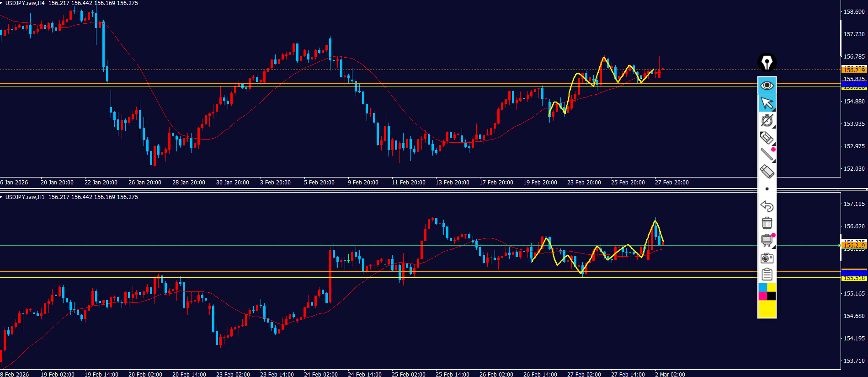This screenshot has width=868, height=377.
Task: Click the orange 156.219 price label on H4 scale
Action: pos(854,70)
